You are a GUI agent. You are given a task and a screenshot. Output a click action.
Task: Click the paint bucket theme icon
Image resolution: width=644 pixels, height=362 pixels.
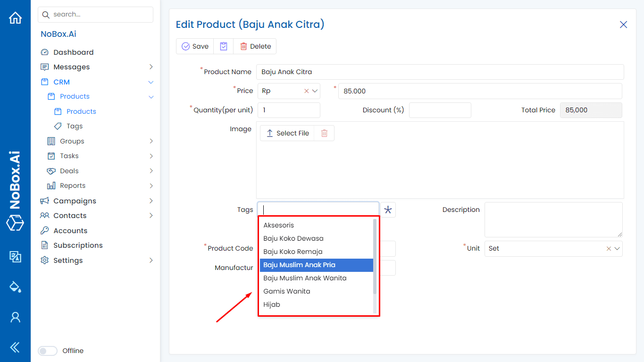point(15,286)
